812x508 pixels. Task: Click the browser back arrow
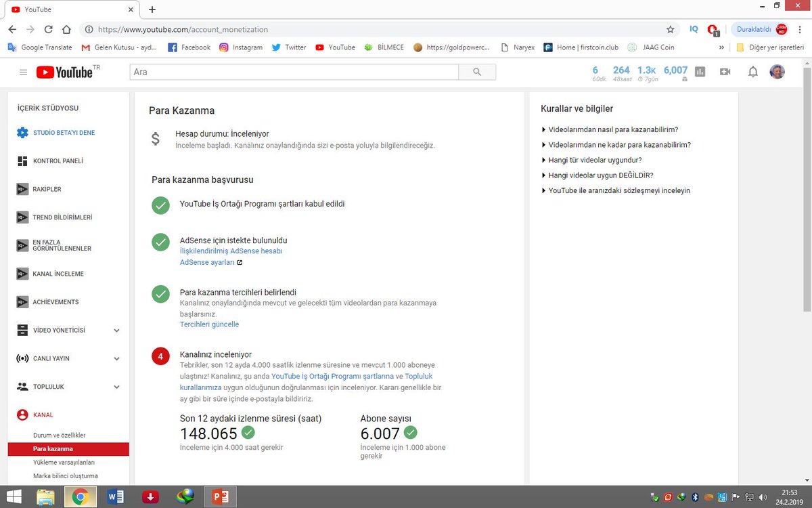click(12, 29)
